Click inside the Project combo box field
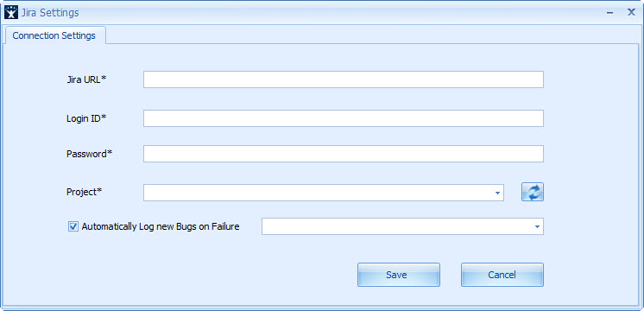This screenshot has width=644, height=311. click(x=323, y=193)
